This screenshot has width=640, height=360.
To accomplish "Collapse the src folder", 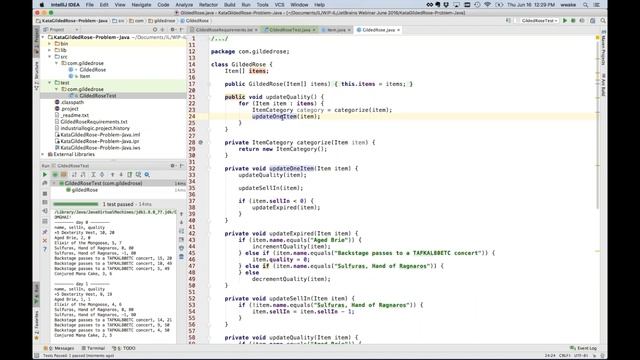I will coord(50,57).
